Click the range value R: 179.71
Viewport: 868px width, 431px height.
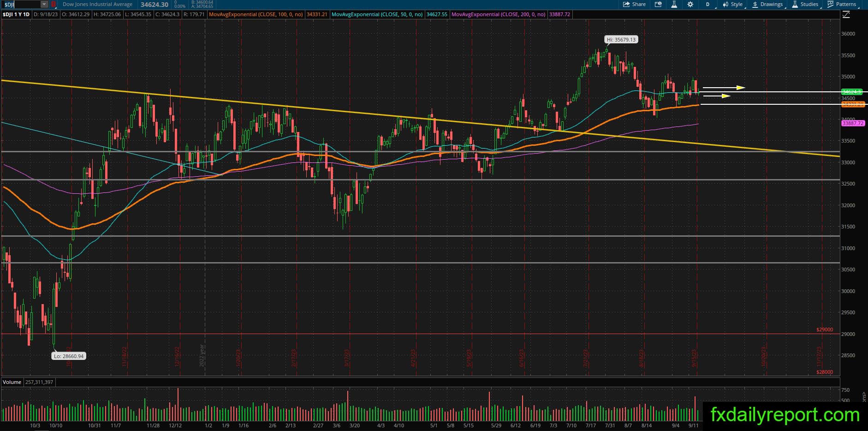194,15
